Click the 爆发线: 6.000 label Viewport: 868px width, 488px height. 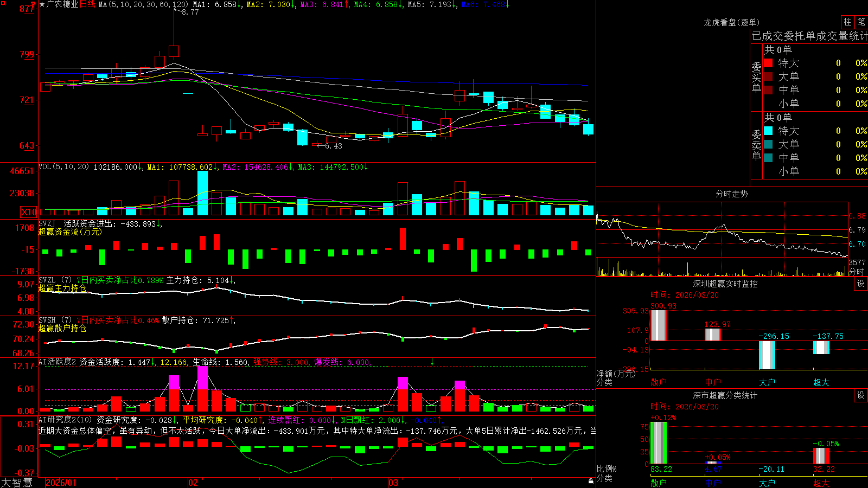coord(343,362)
